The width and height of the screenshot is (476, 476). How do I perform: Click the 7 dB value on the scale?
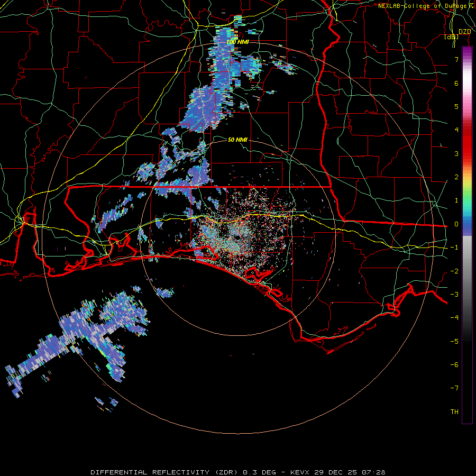[456, 59]
